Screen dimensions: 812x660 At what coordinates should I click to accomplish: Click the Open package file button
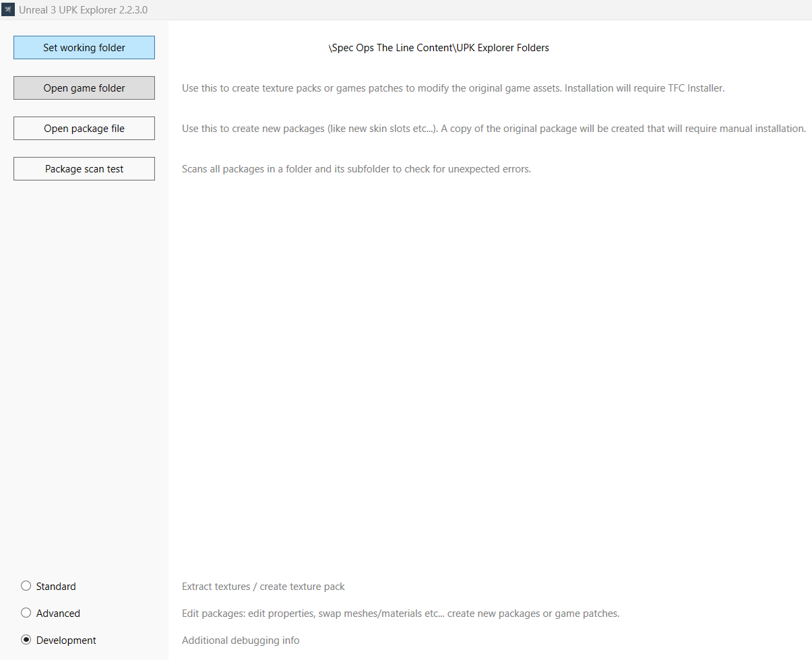[84, 129]
